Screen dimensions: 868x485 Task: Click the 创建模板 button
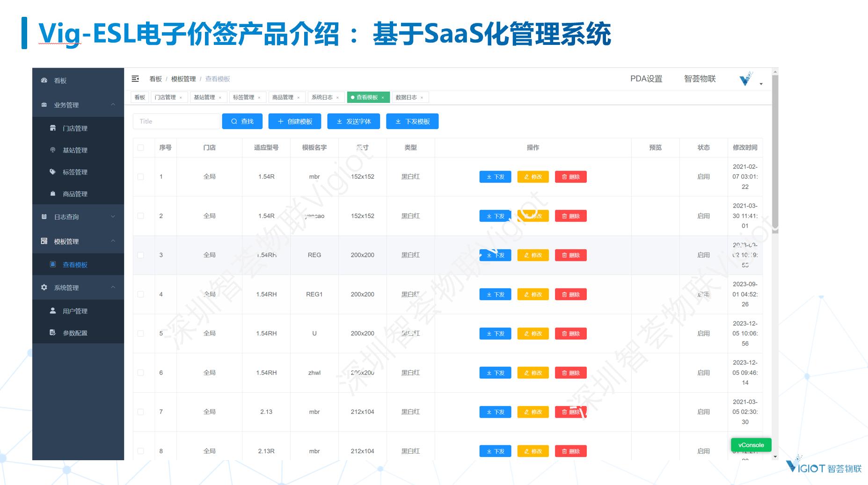coord(295,122)
